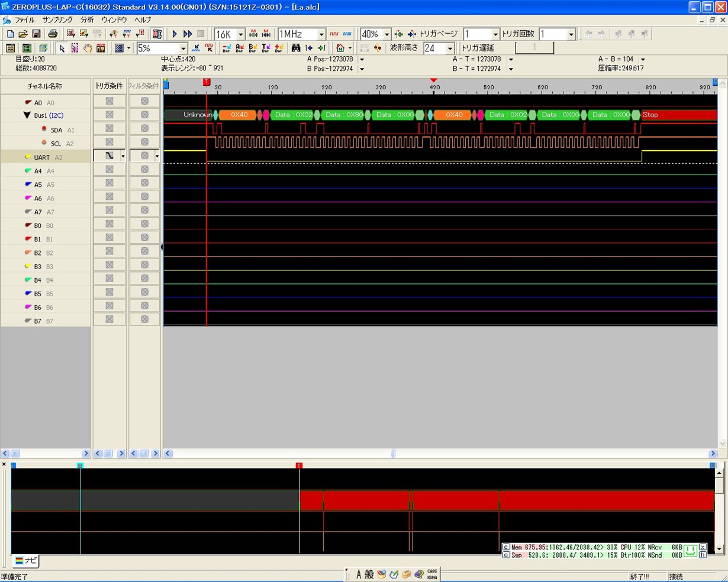
Task: Click the トリガ条件 column header
Action: 109,86
